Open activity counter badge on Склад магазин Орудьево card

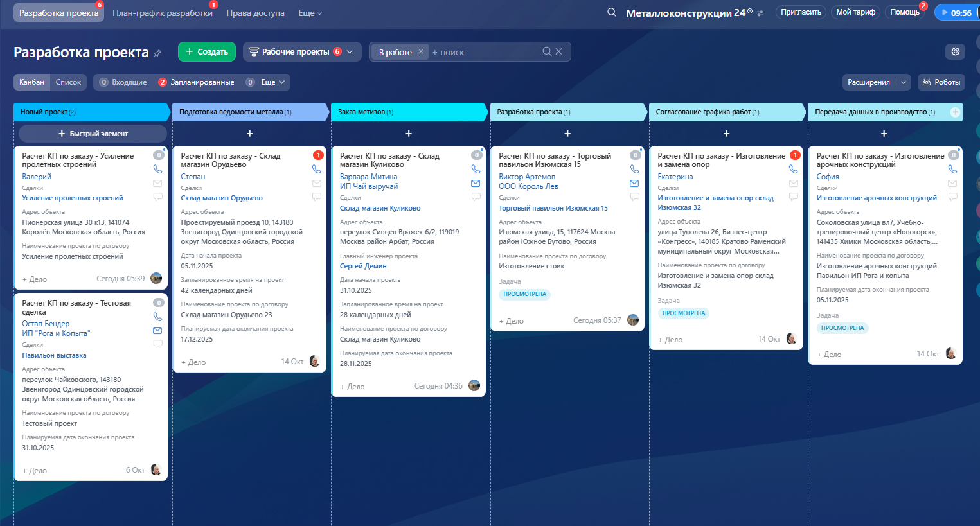pyautogui.click(x=317, y=155)
